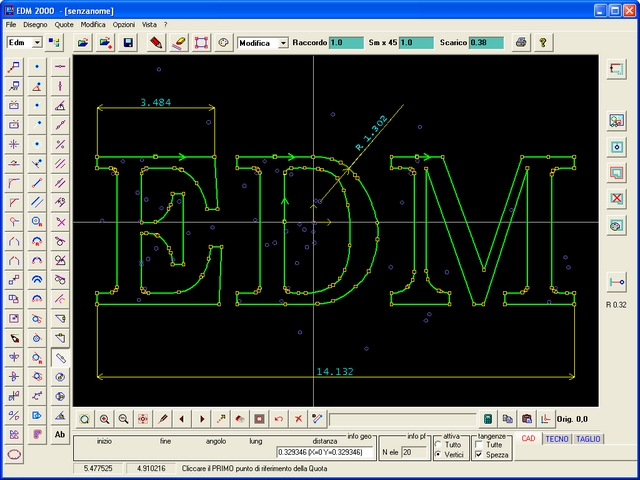Image resolution: width=640 pixels, height=480 pixels.
Task: Open the Edm layer dropdown
Action: [x=37, y=42]
